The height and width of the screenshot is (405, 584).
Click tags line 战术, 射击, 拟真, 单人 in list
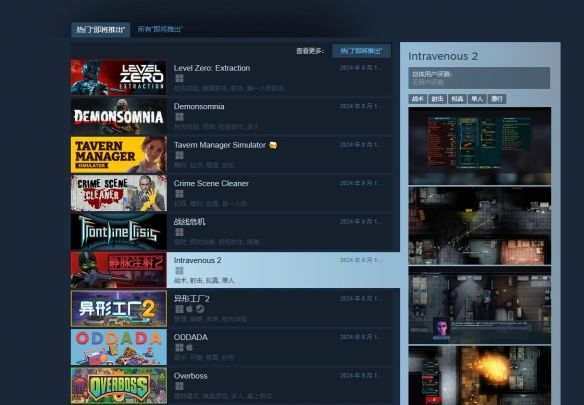(204, 280)
